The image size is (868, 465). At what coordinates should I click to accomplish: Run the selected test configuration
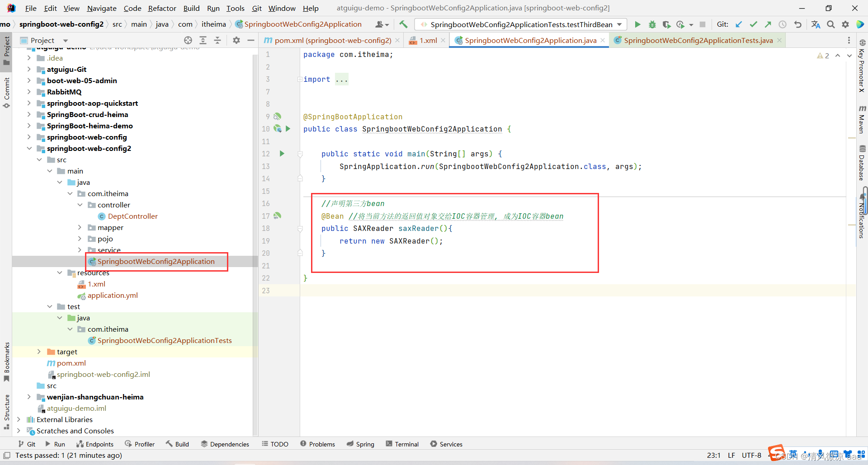(637, 24)
